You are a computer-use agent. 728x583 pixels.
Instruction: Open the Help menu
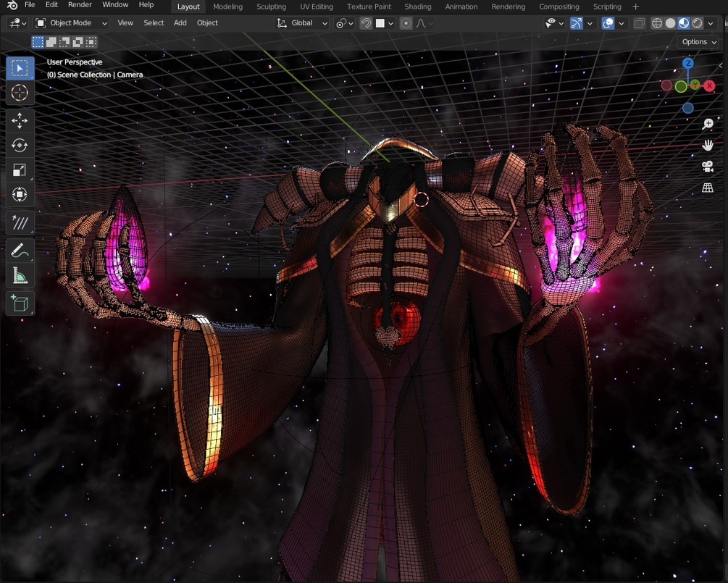coord(146,4)
